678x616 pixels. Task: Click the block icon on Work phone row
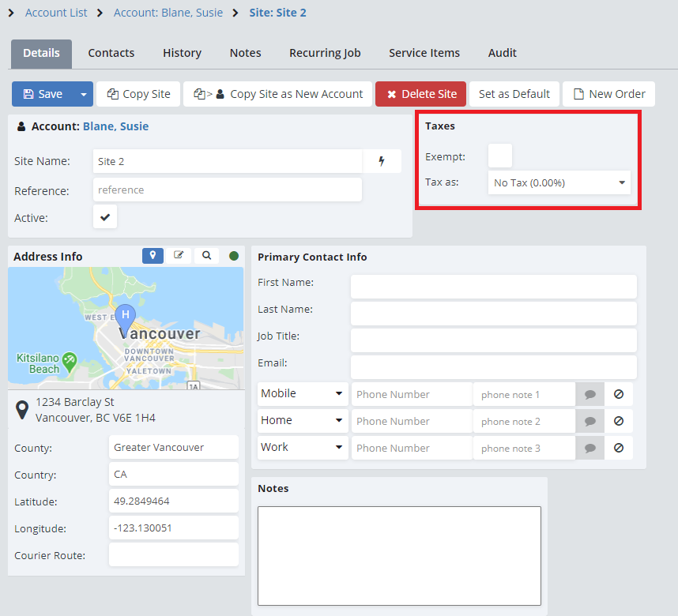tap(619, 448)
